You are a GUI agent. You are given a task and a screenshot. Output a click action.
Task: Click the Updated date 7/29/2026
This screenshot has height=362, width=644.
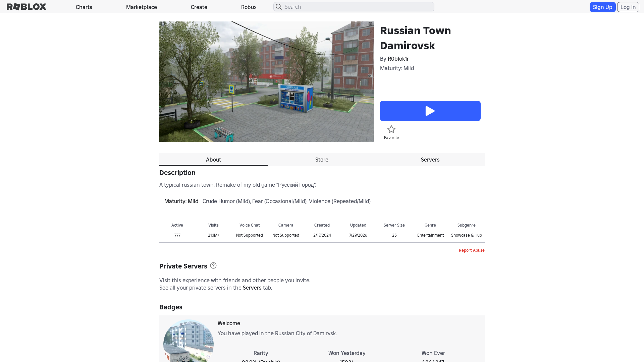(x=358, y=235)
